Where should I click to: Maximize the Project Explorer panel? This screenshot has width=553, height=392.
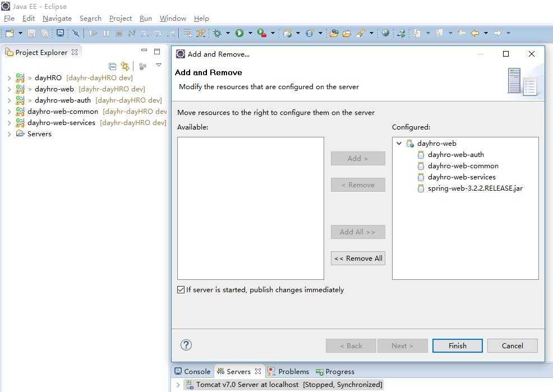coord(157,52)
